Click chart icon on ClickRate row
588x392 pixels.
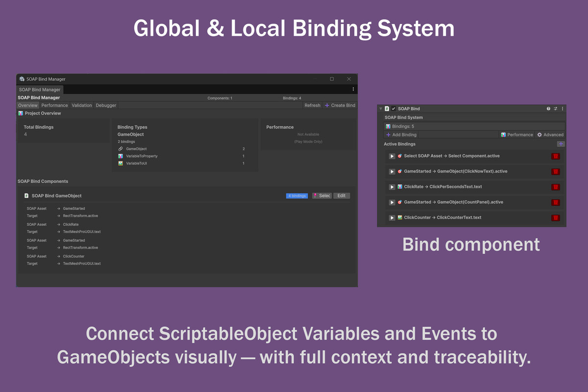tap(400, 187)
